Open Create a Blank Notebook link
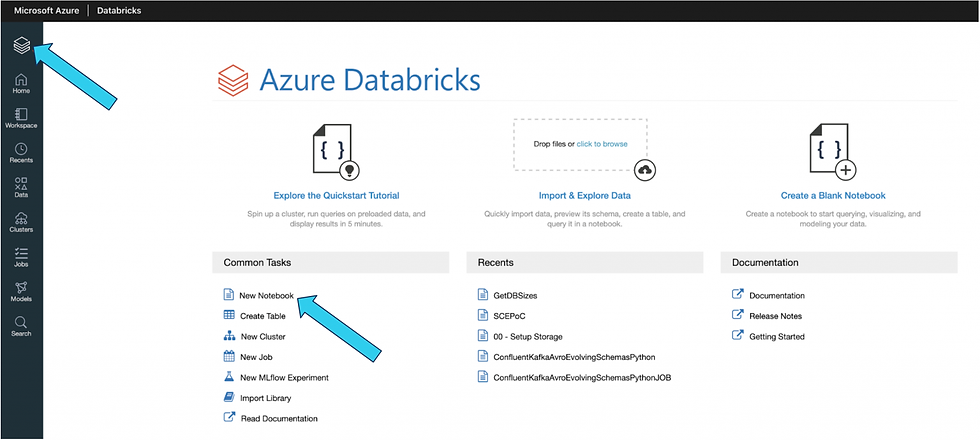This screenshot has height=440, width=980. (833, 196)
